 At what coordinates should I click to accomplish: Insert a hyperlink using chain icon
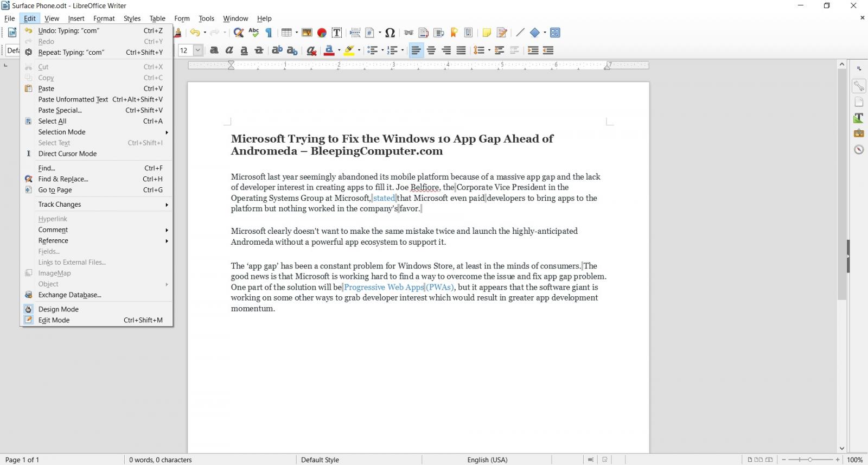[409, 33]
